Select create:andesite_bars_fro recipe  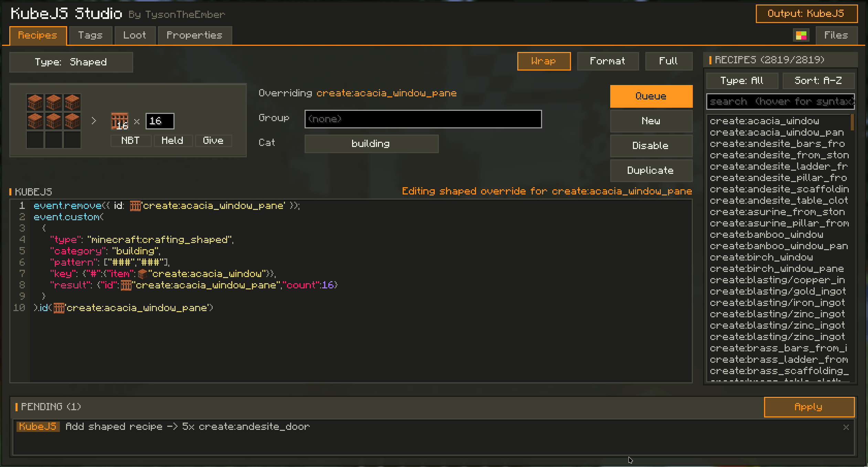click(x=778, y=144)
